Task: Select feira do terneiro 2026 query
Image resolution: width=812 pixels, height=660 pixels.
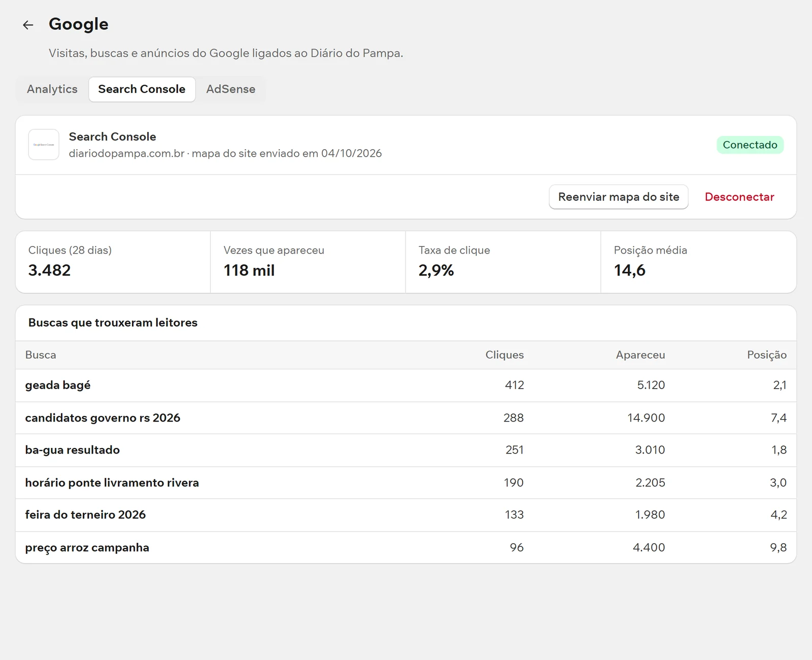Action: click(x=85, y=515)
